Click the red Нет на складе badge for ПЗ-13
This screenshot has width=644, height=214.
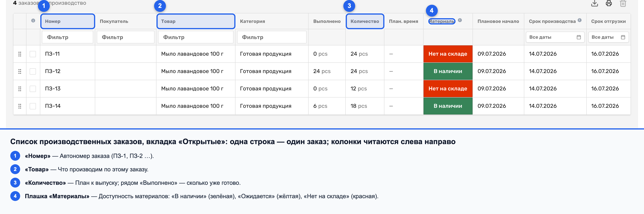(448, 89)
